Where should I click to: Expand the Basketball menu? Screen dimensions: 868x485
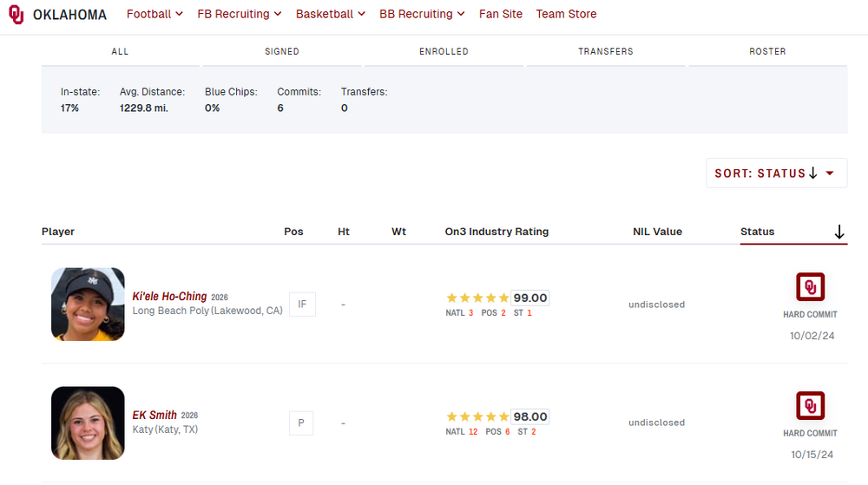tap(331, 15)
